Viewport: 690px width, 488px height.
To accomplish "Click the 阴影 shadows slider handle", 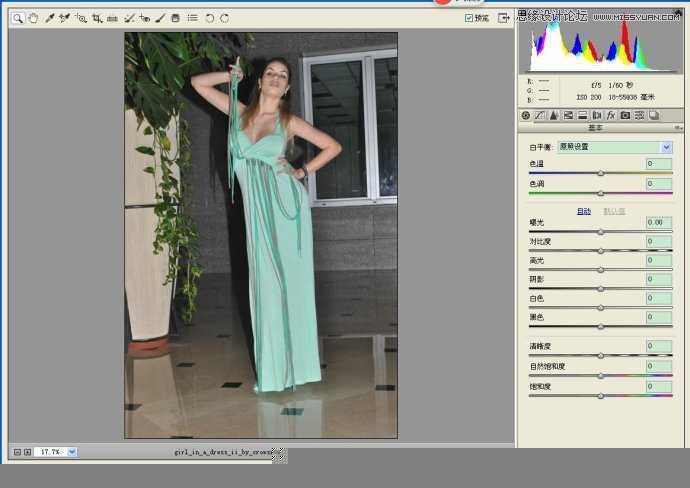I will [601, 289].
